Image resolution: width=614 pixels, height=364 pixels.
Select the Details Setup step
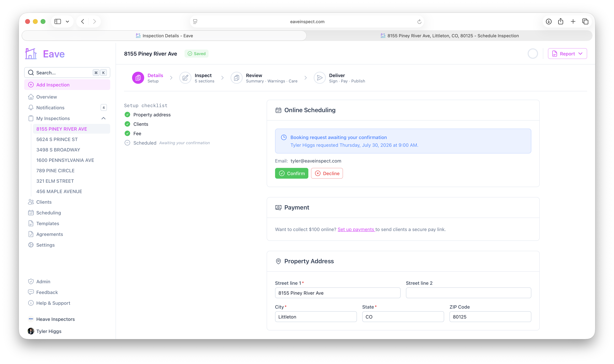tap(148, 78)
